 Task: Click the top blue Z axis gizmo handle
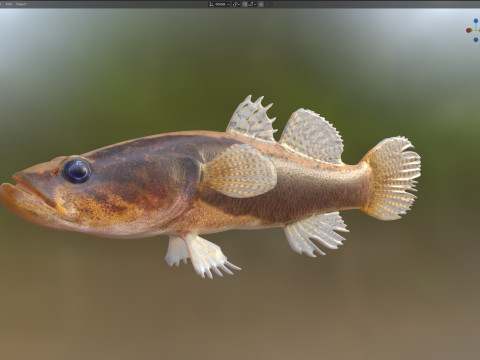[x=476, y=21]
